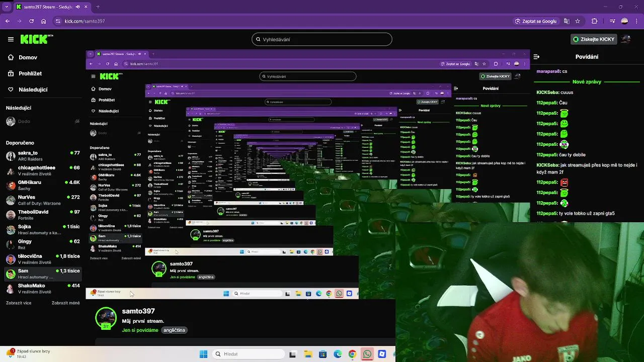Click the Hledat taskbar search box
The image size is (644, 362).
coord(248,354)
